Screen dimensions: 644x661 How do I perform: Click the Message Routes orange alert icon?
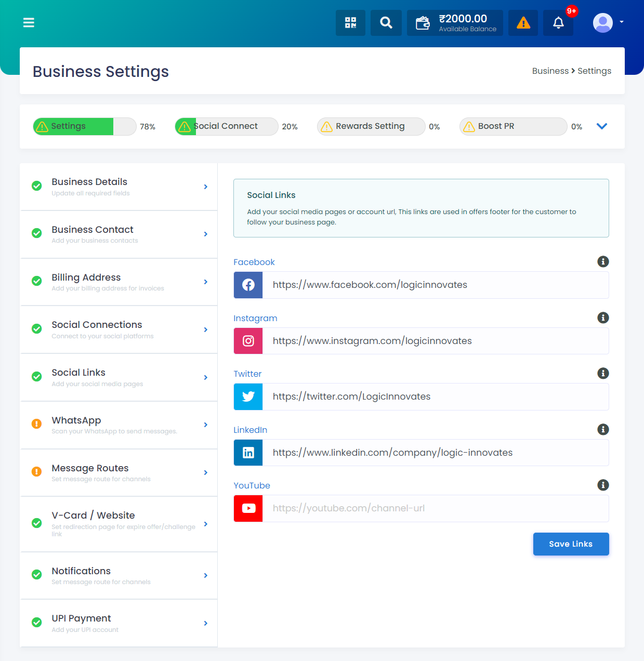pyautogui.click(x=37, y=471)
